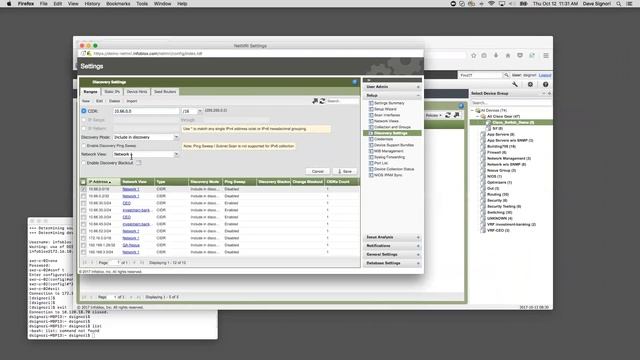Open the Firefox hamburger menu
Image resolution: width=640 pixels, height=360 pixels.
(546, 56)
